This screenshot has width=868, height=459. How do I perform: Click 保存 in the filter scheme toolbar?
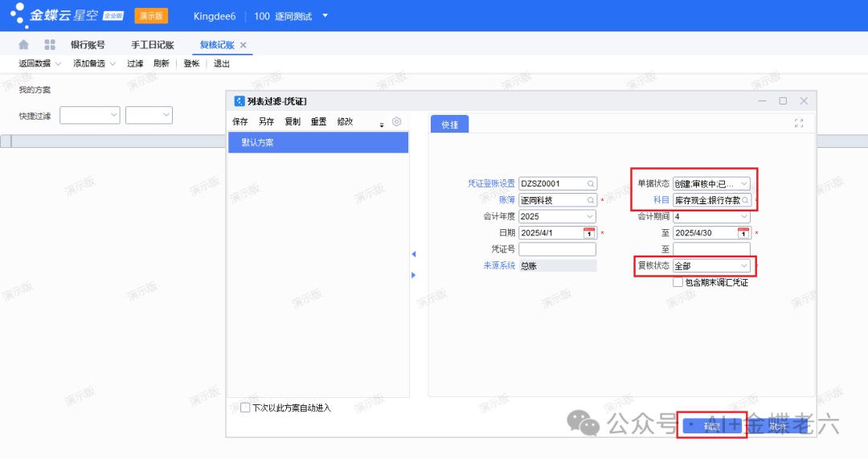[240, 121]
